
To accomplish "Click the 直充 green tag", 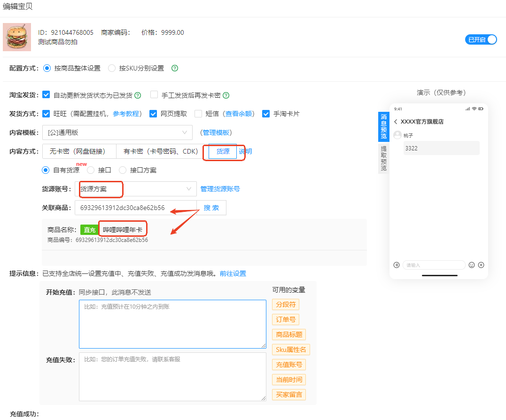I will point(89,230).
